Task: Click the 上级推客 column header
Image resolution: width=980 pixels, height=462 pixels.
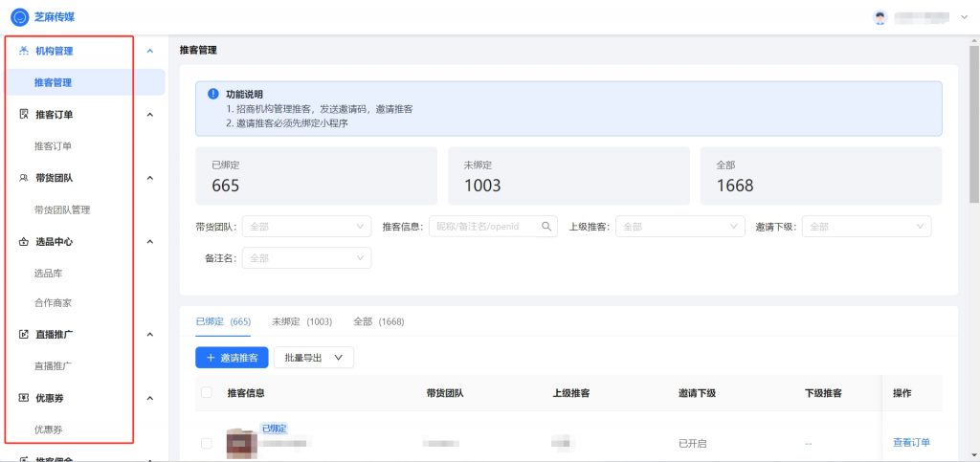Action: [571, 393]
